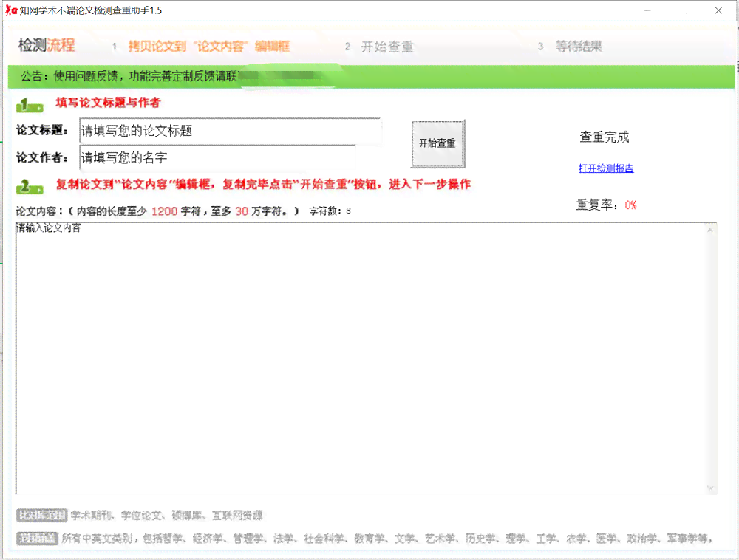Viewport: 739px width, 560px height.
Task: Click the 开始查重 button
Action: point(437,143)
